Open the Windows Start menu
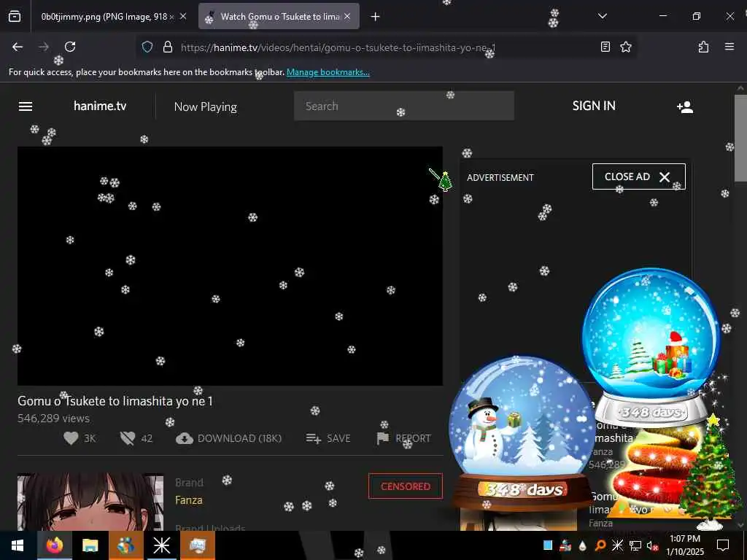This screenshot has height=560, width=747. coord(18,545)
